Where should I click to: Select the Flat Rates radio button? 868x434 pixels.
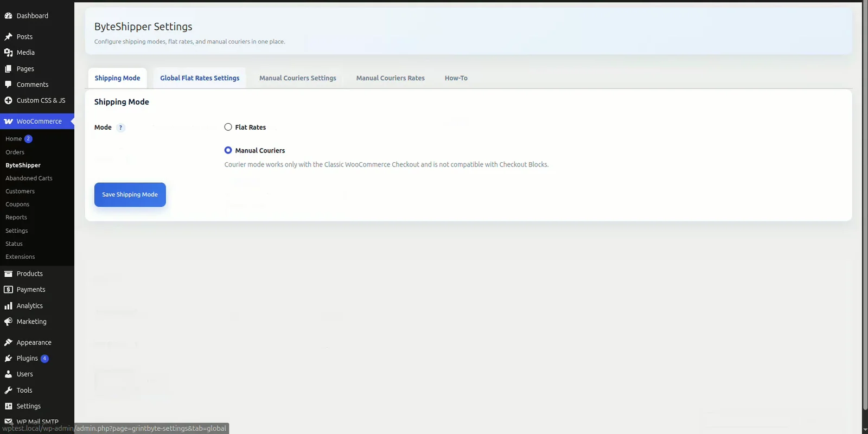228,127
